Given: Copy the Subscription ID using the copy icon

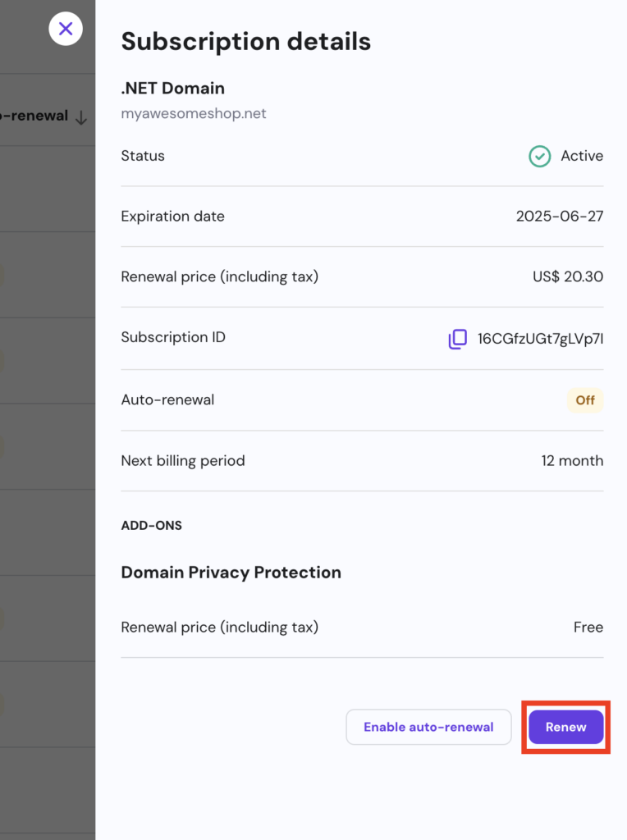Looking at the screenshot, I should [x=457, y=339].
